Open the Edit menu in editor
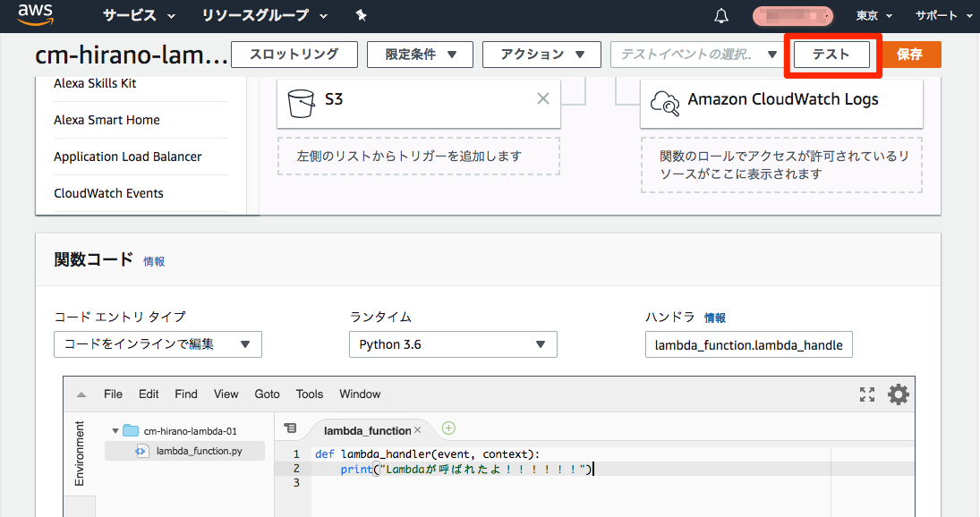The height and width of the screenshot is (517, 980). coord(149,394)
